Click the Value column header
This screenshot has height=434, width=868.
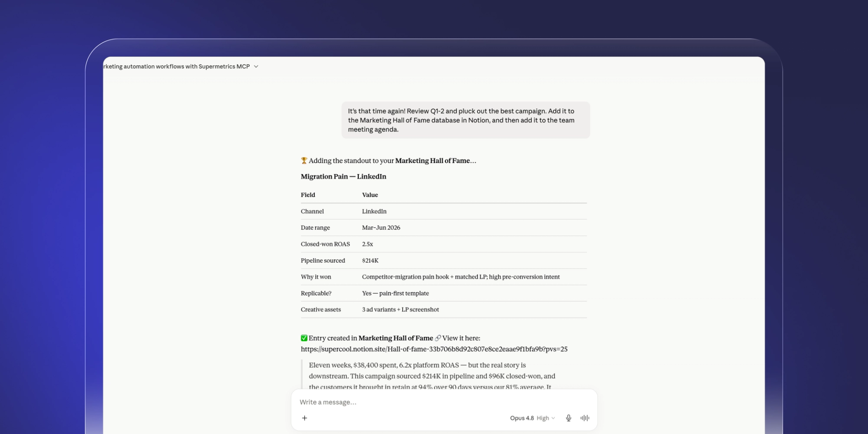coord(370,195)
